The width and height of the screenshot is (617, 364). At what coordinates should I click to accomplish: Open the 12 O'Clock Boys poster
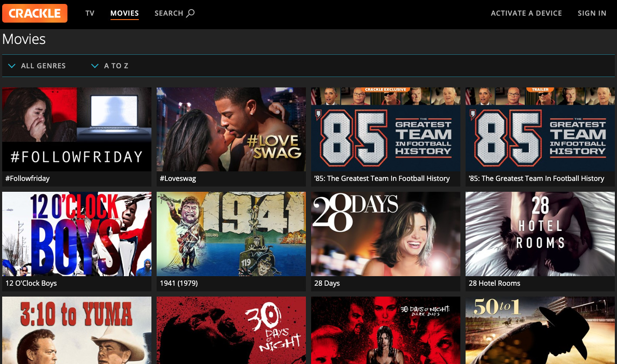(x=77, y=234)
